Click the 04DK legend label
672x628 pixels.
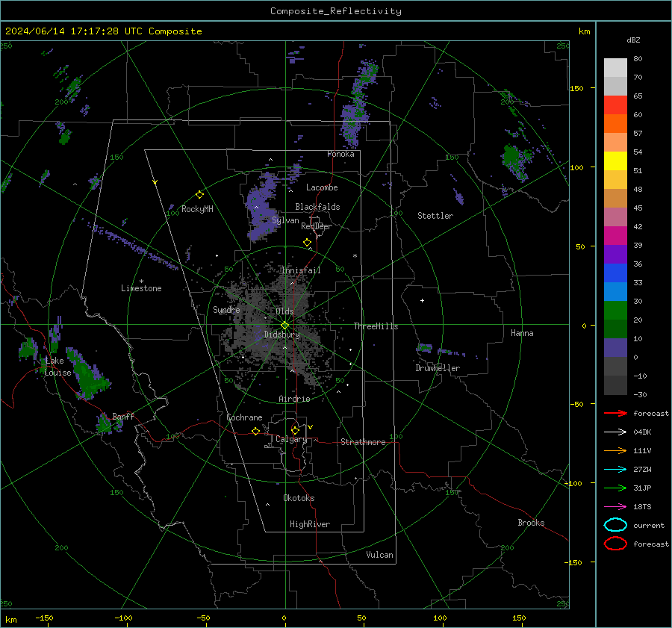pyautogui.click(x=642, y=432)
